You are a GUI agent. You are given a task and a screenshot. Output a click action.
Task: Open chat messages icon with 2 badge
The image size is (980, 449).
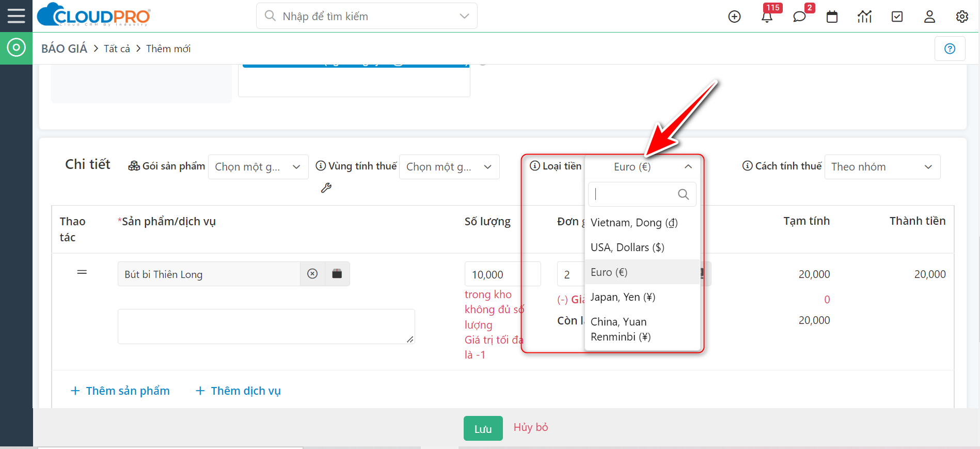click(x=799, y=17)
